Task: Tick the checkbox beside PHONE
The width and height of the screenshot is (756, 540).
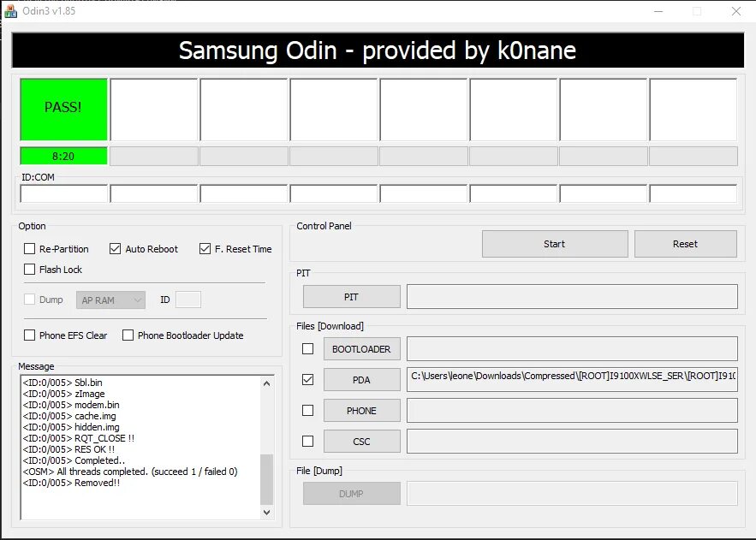Action: click(x=307, y=410)
